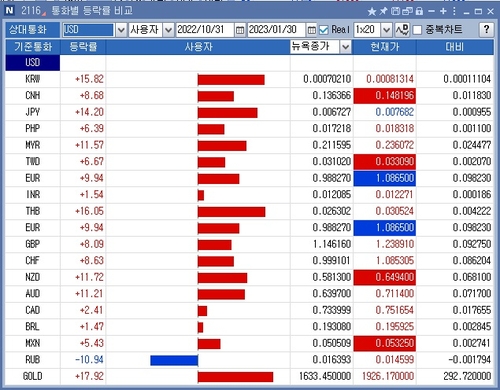The height and width of the screenshot is (390, 500).
Task: Click the +15.82 change rate value
Action: click(89, 79)
